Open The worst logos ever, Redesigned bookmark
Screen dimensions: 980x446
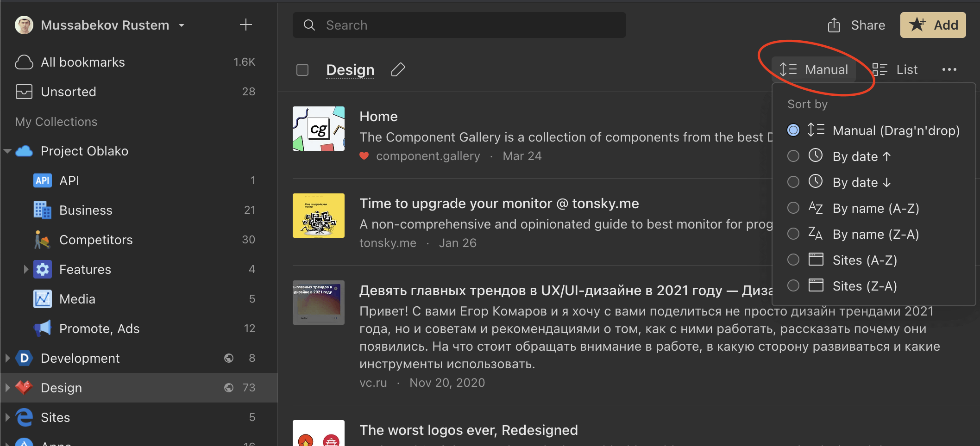point(469,430)
